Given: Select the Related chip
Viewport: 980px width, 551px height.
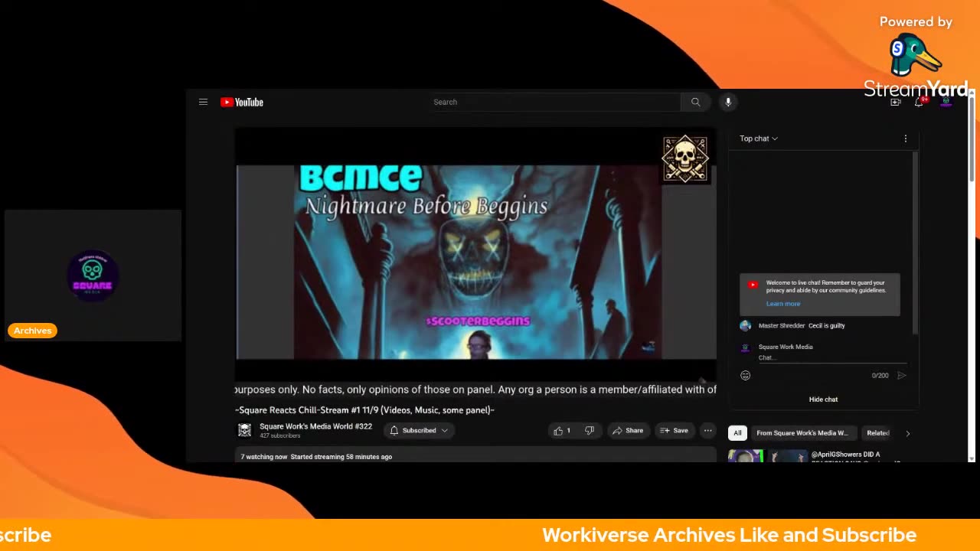Looking at the screenshot, I should pos(877,433).
